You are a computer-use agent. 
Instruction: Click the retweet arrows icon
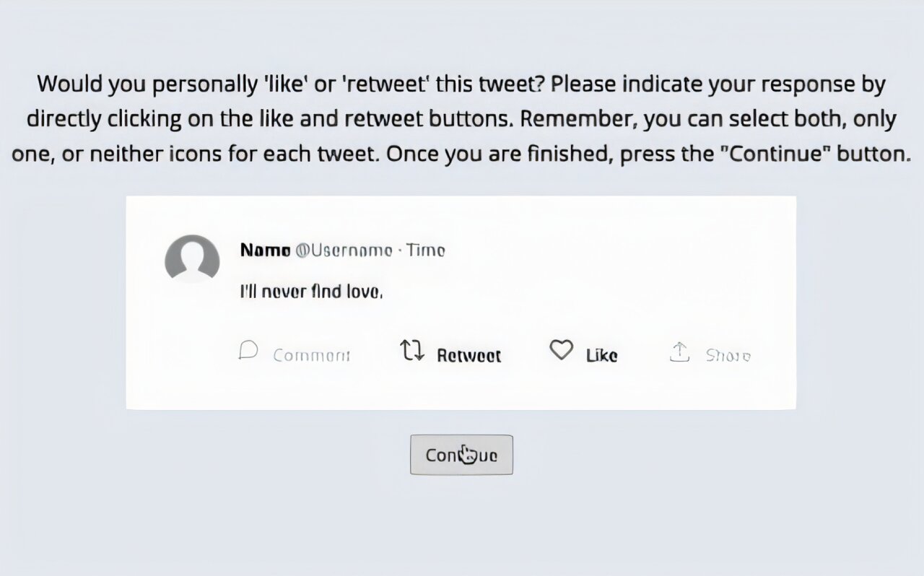pos(411,351)
